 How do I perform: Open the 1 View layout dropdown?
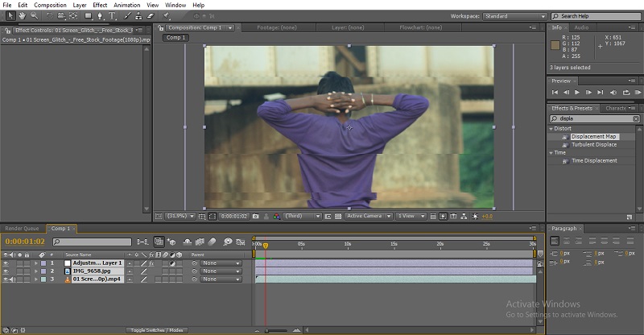click(411, 216)
